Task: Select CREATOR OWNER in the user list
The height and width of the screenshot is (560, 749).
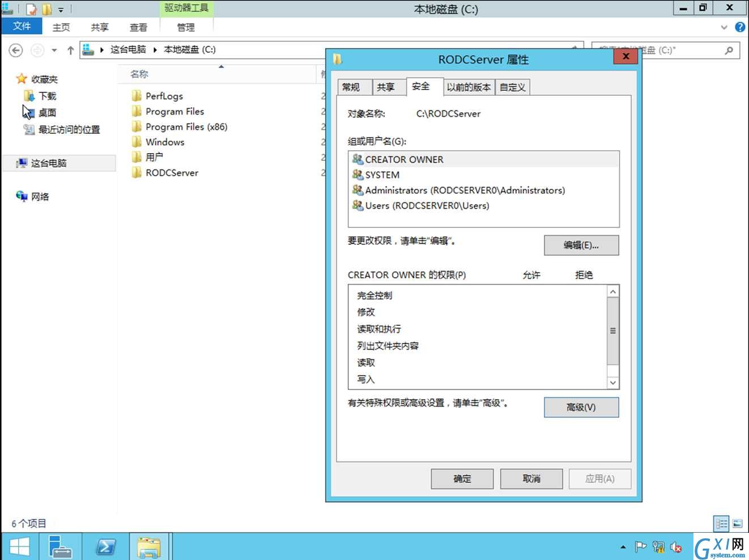Action: [484, 159]
